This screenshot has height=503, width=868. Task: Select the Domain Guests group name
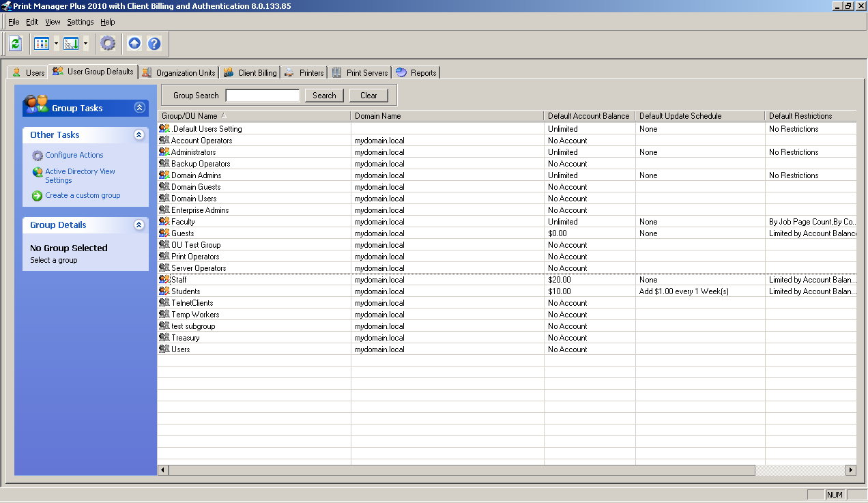pyautogui.click(x=196, y=187)
